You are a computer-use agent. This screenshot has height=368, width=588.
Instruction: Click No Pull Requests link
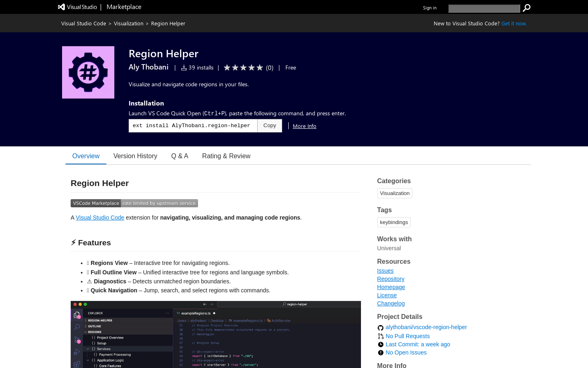(x=408, y=336)
